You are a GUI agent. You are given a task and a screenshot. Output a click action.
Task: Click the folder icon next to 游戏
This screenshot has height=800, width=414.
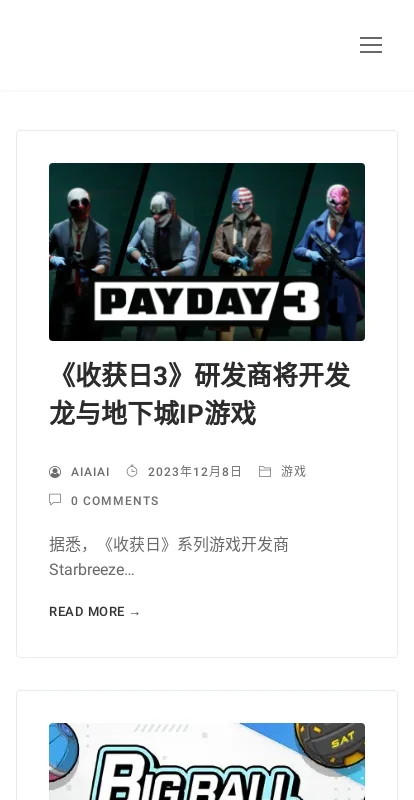(265, 471)
